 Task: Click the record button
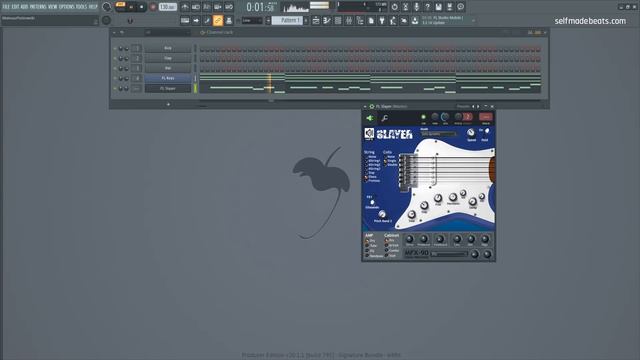point(153,7)
